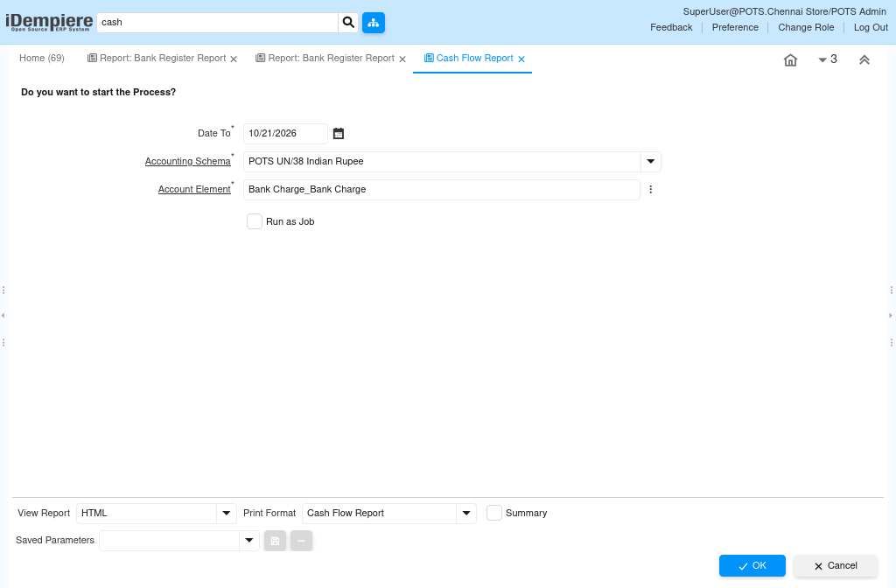Switch to the Home (69) tab
Image resolution: width=896 pixels, height=588 pixels.
pos(42,59)
